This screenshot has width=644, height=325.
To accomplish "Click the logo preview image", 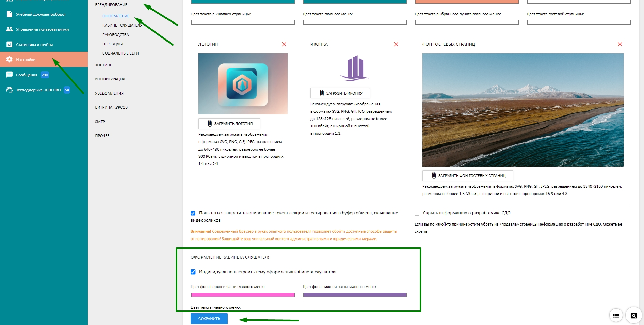I will (x=243, y=84).
